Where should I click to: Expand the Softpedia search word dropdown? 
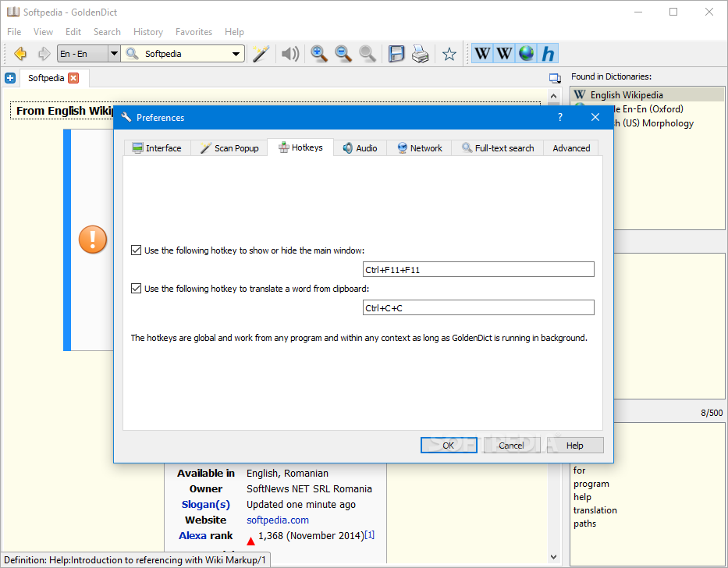point(236,54)
